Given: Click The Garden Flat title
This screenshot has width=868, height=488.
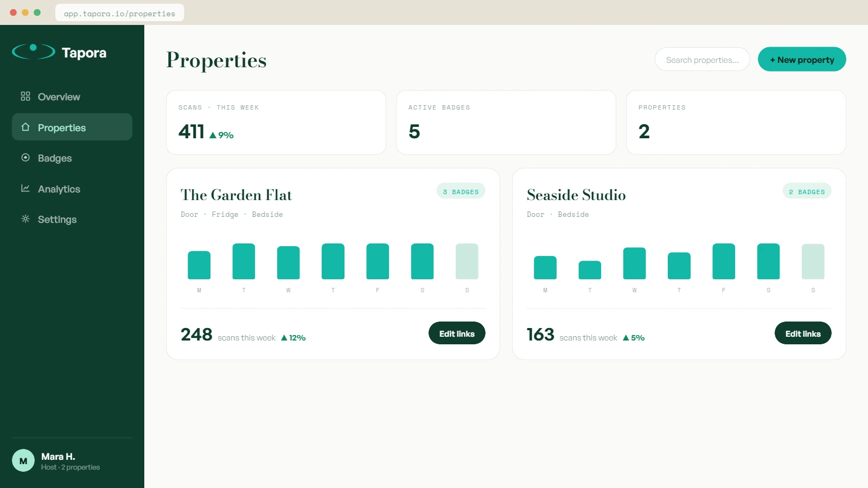Looking at the screenshot, I should tap(236, 195).
